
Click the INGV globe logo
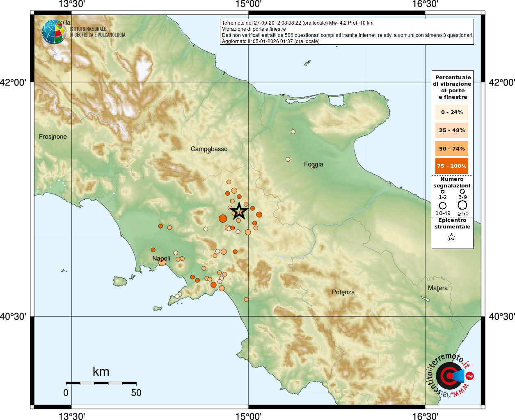pyautogui.click(x=54, y=32)
